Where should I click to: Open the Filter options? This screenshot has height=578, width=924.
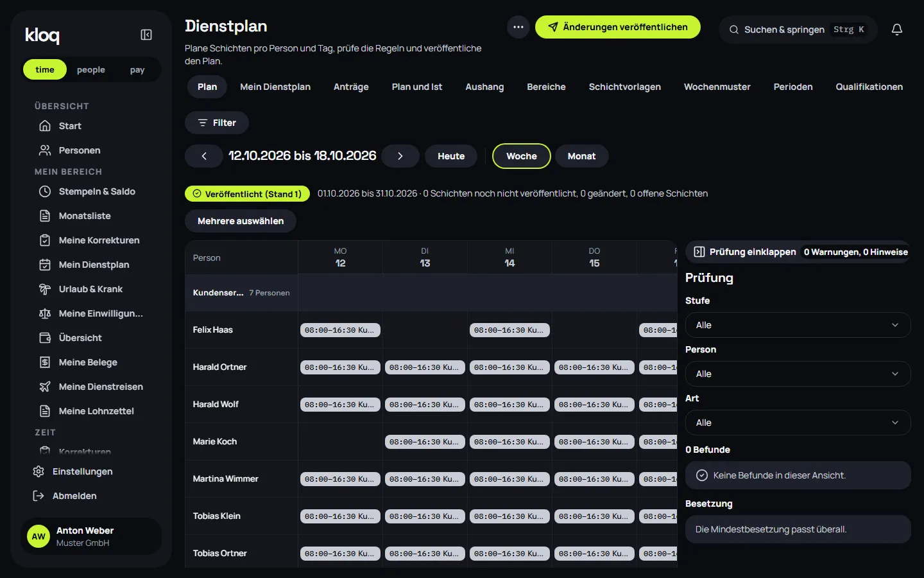(217, 123)
